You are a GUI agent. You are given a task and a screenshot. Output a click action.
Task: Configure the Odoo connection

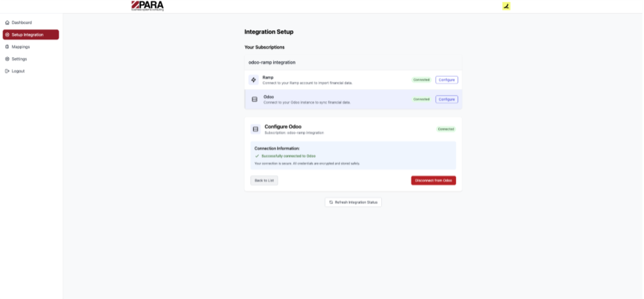pyautogui.click(x=447, y=99)
